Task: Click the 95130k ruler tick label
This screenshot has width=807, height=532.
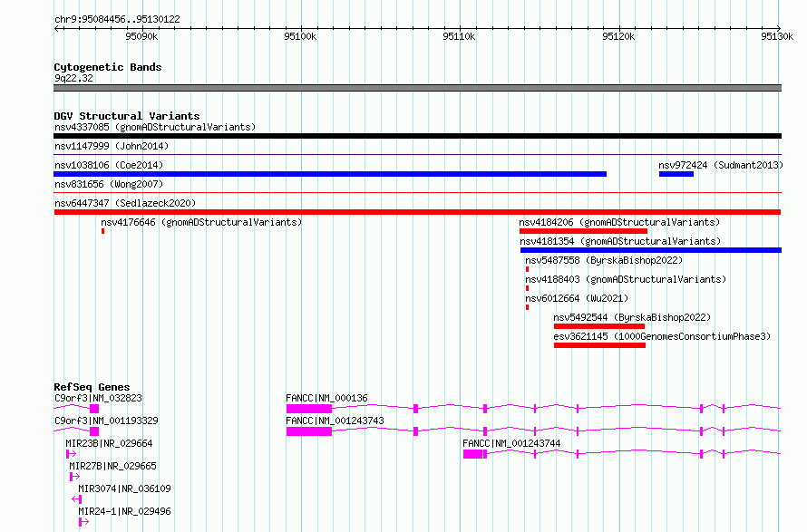Action: coord(777,36)
